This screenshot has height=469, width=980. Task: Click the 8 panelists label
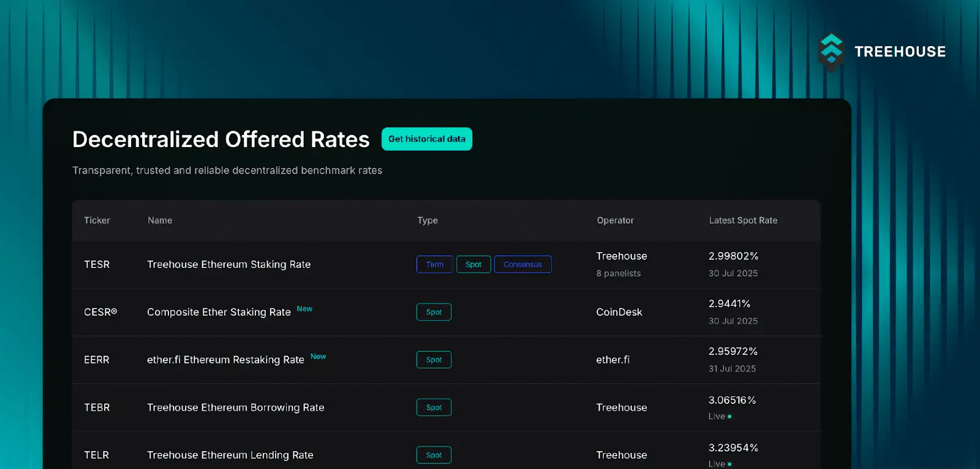(619, 273)
